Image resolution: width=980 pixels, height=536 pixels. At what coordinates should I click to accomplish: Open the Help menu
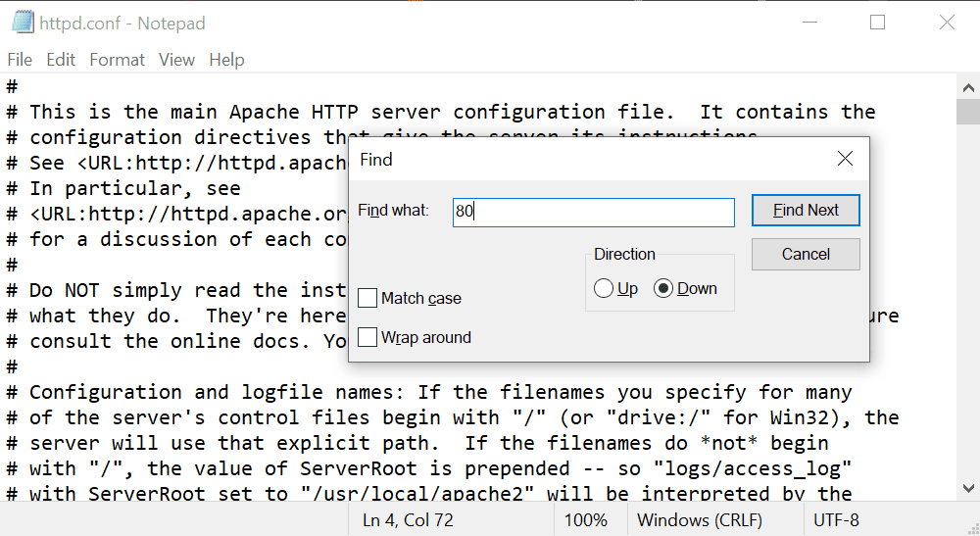point(227,60)
